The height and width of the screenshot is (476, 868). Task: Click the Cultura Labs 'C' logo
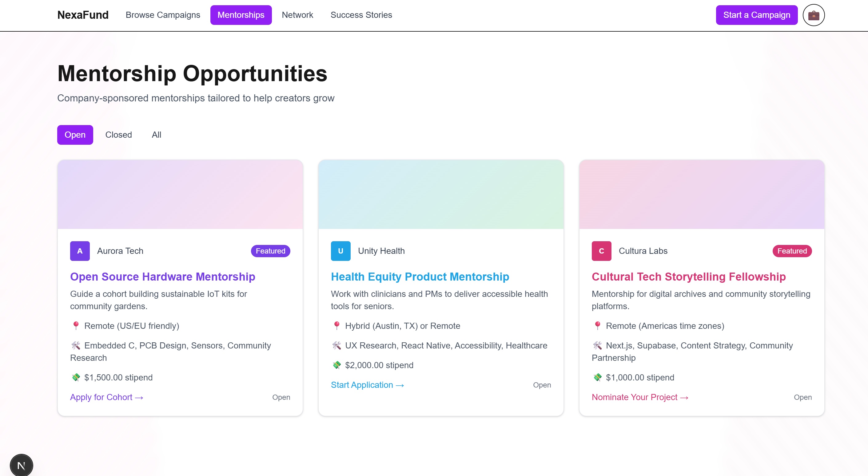[601, 251]
